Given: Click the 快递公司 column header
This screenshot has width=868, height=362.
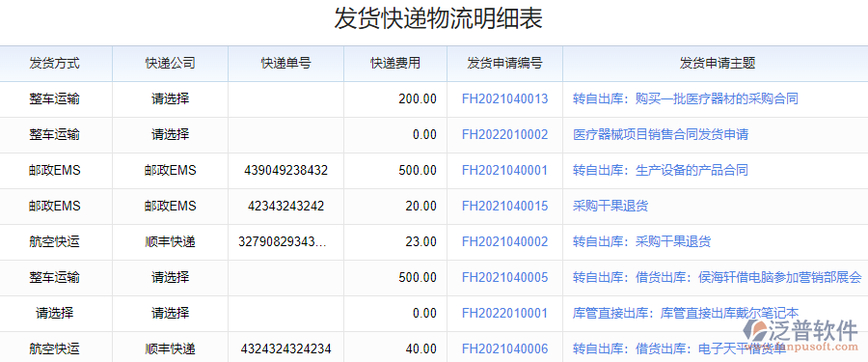Looking at the screenshot, I should pyautogui.click(x=171, y=63).
